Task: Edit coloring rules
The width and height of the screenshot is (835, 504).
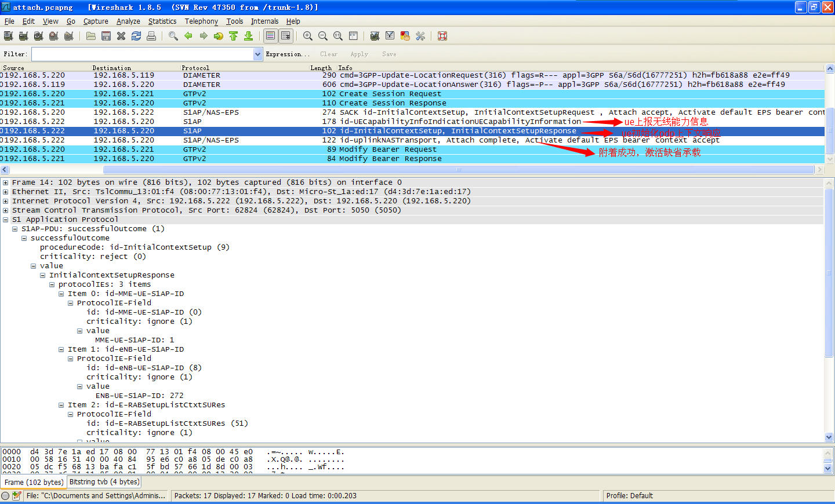Action: coord(405,36)
